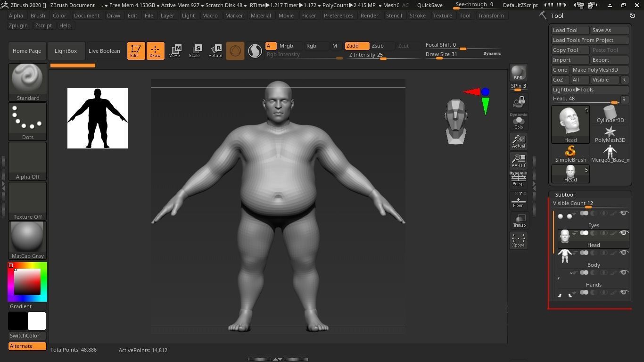Select the Cylinder3D tool
Viewport: 644px width, 362px height.
pos(610,114)
